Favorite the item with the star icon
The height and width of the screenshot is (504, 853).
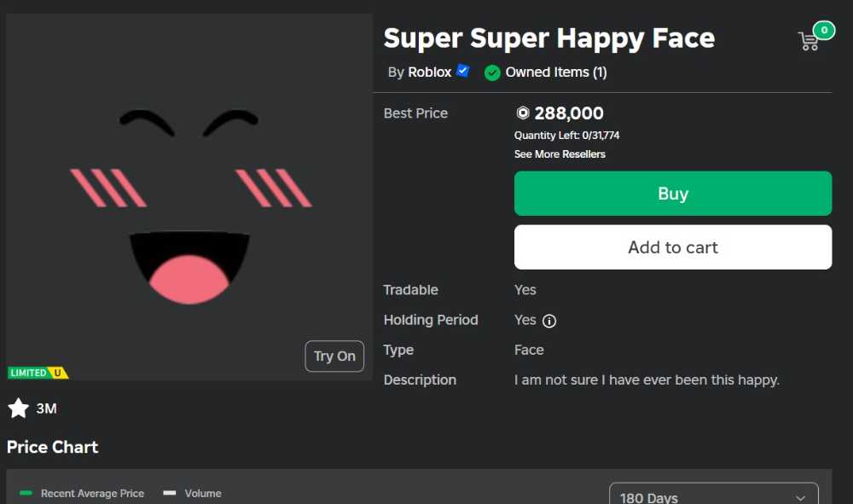[19, 408]
